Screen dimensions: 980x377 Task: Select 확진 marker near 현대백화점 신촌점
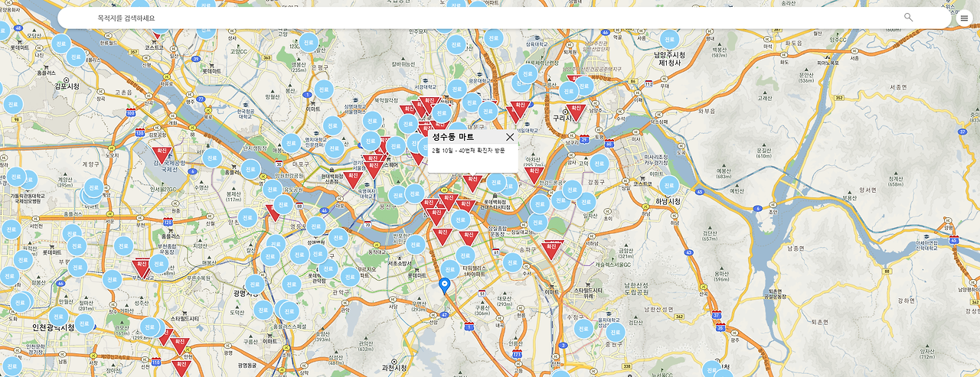(353, 178)
